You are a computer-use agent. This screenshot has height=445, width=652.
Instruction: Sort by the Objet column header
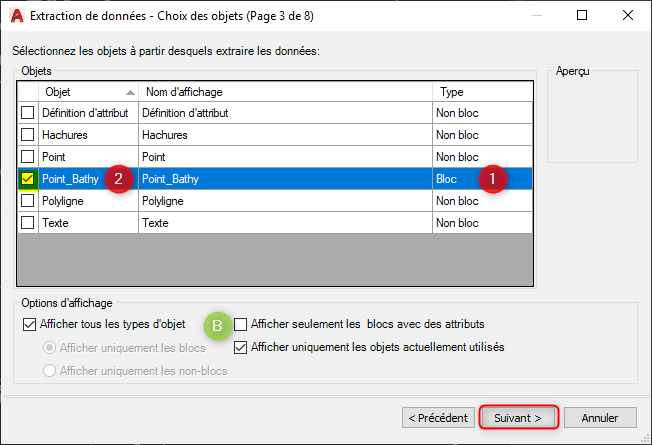point(88,91)
